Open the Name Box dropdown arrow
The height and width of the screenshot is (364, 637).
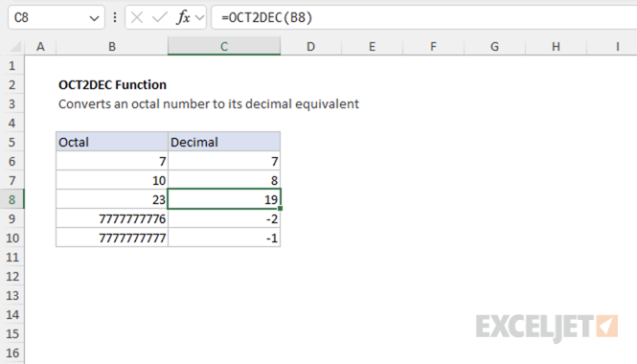94,18
